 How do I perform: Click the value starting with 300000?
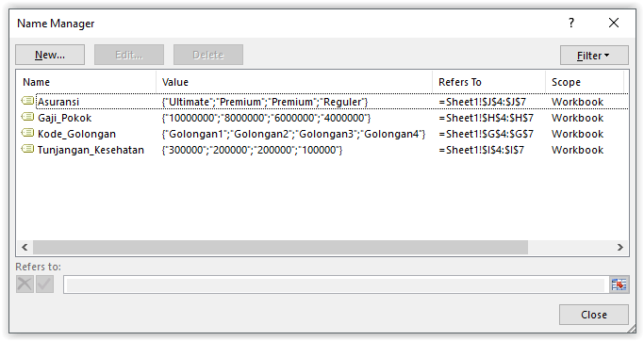click(252, 150)
